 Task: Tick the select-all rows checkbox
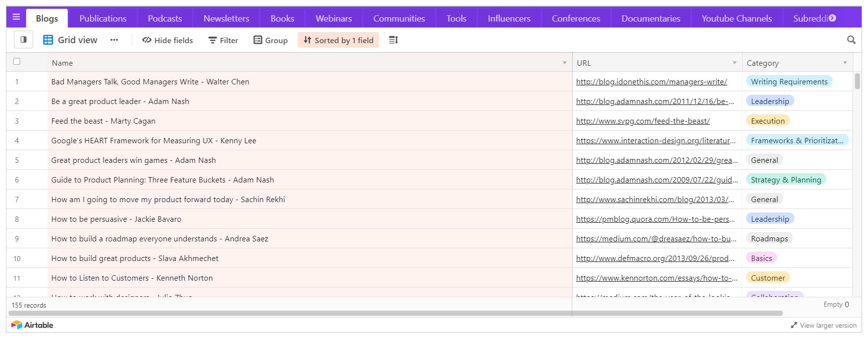coord(17,61)
